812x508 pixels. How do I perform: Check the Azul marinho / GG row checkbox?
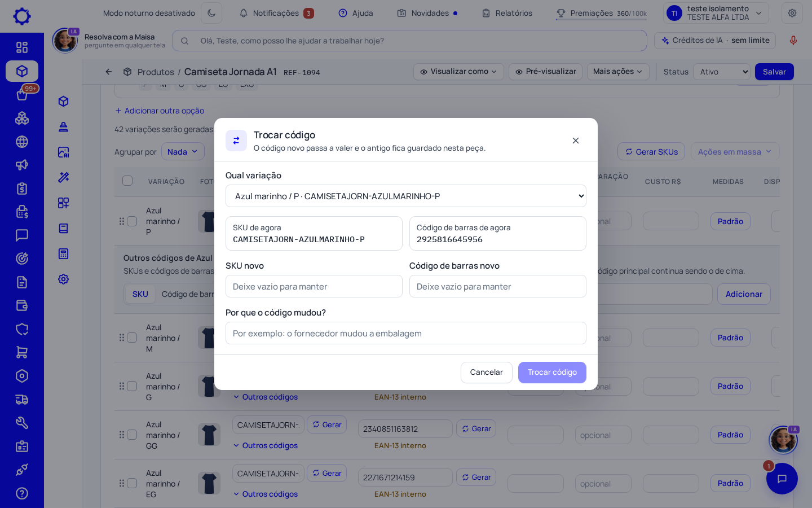click(132, 435)
